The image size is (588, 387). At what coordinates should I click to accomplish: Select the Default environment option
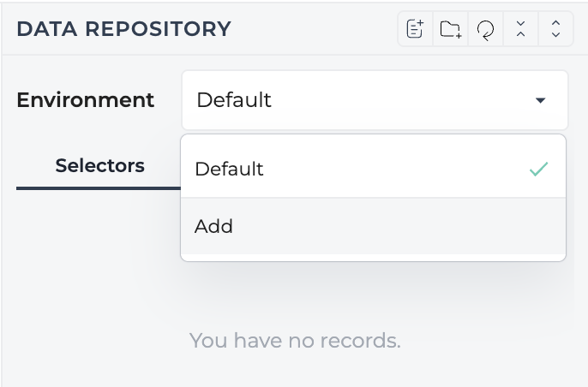click(x=373, y=169)
